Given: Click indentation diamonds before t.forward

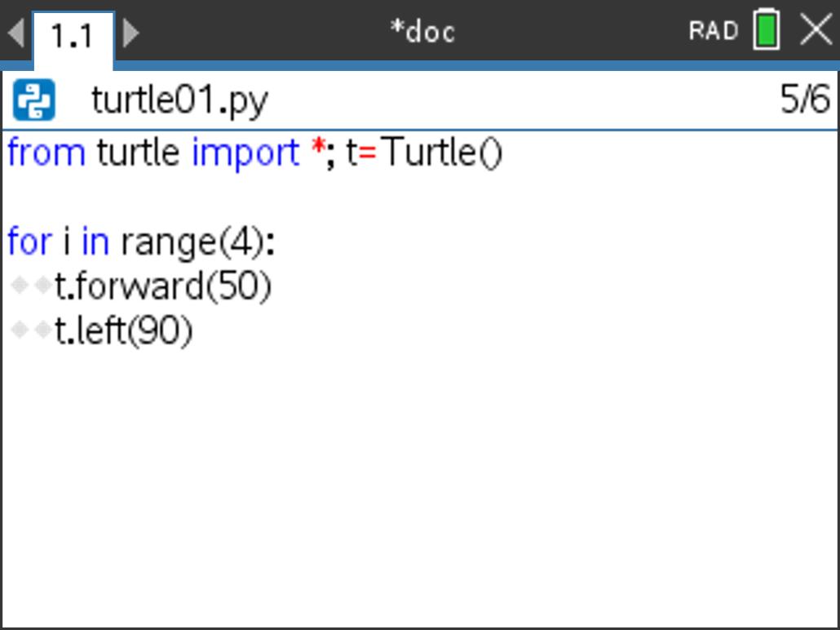Looking at the screenshot, I should pyautogui.click(x=31, y=286).
